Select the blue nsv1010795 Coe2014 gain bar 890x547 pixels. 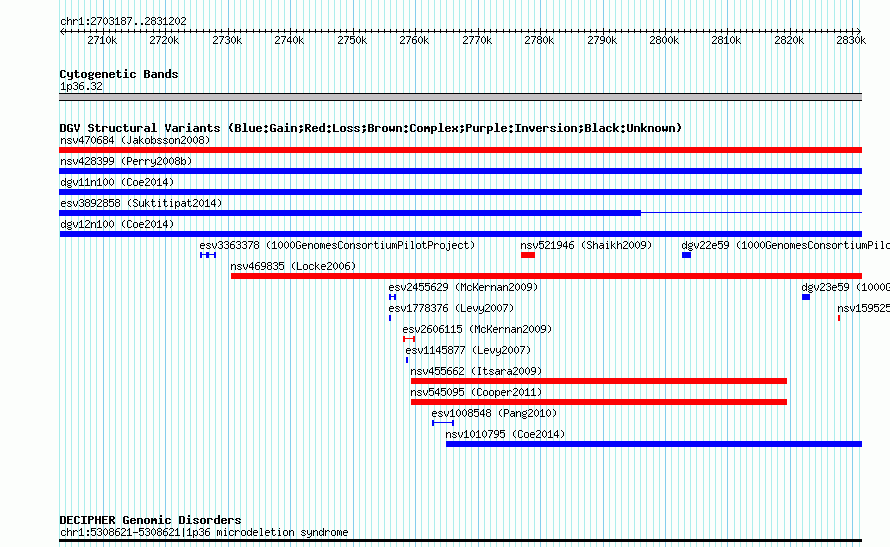(x=654, y=444)
